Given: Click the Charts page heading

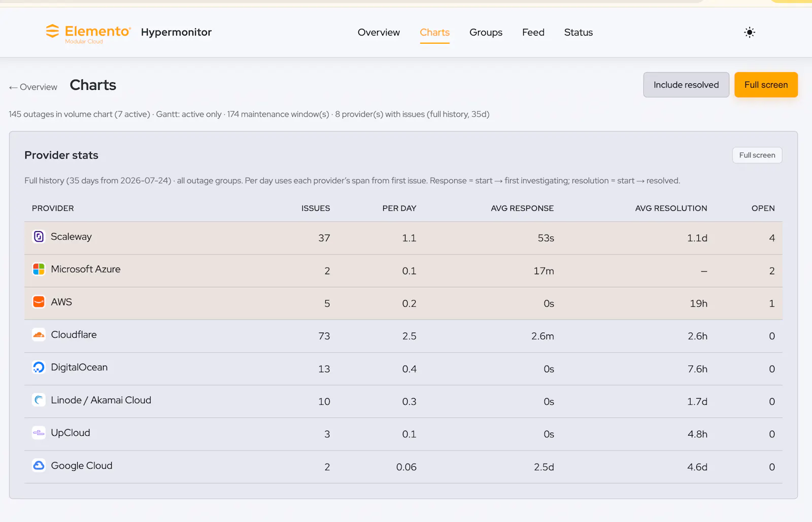Looking at the screenshot, I should tap(93, 85).
